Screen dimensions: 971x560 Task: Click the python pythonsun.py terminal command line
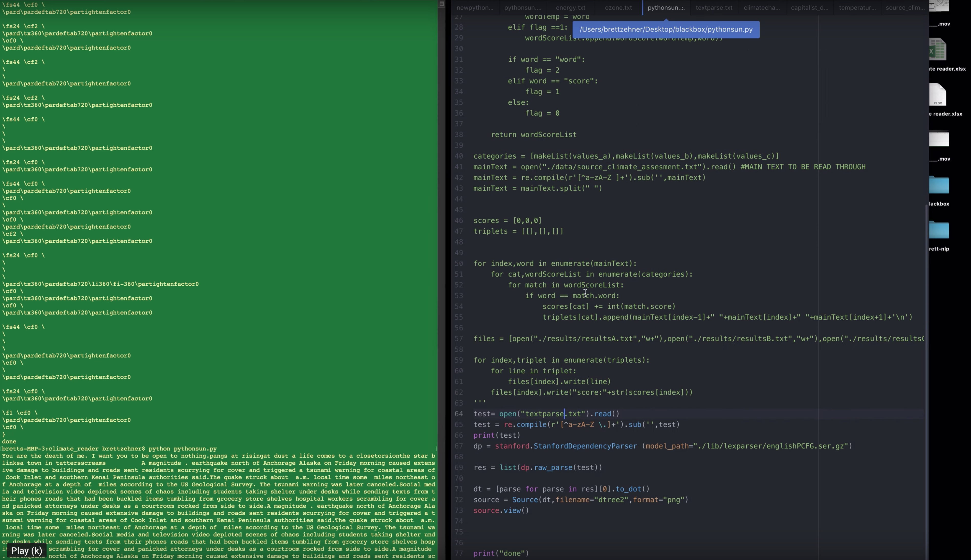coord(182,449)
